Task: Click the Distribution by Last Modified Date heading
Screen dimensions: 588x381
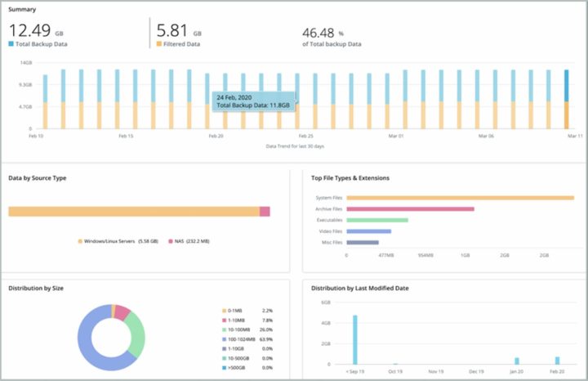Action: pos(360,289)
